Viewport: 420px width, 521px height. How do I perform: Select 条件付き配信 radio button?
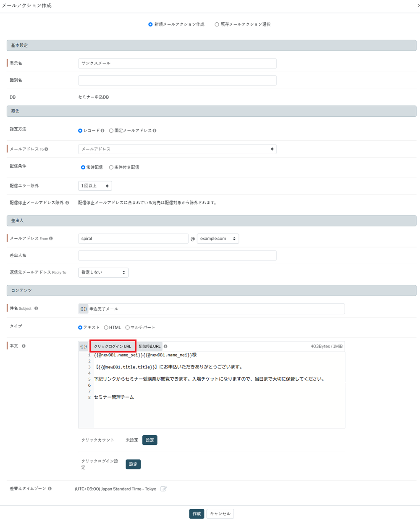tap(111, 167)
